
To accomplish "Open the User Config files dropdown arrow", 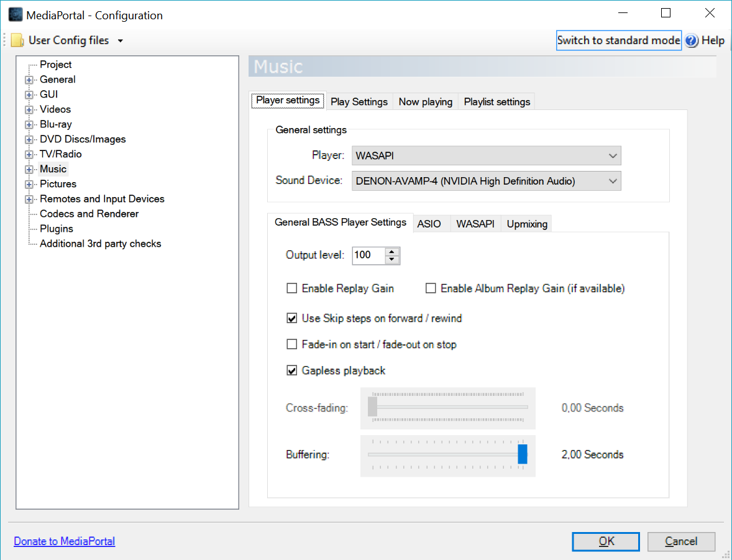I will (121, 39).
